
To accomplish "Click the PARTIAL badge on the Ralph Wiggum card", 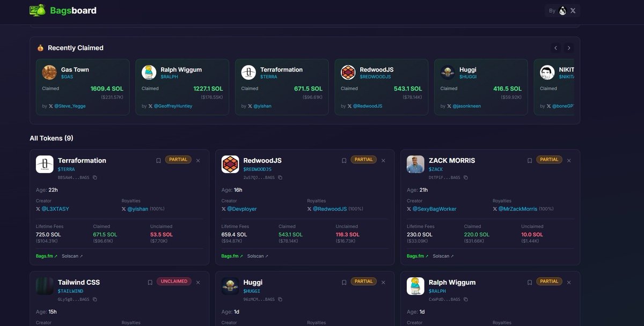I will pos(550,281).
